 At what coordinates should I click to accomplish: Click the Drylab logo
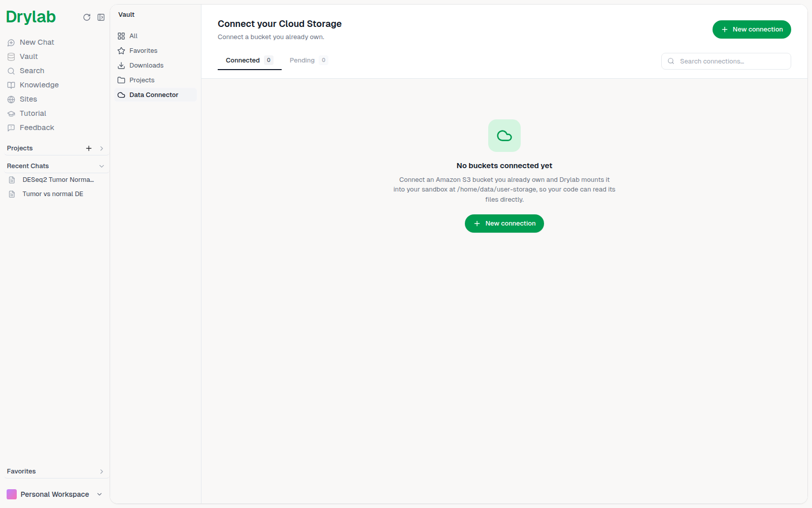[x=31, y=17]
